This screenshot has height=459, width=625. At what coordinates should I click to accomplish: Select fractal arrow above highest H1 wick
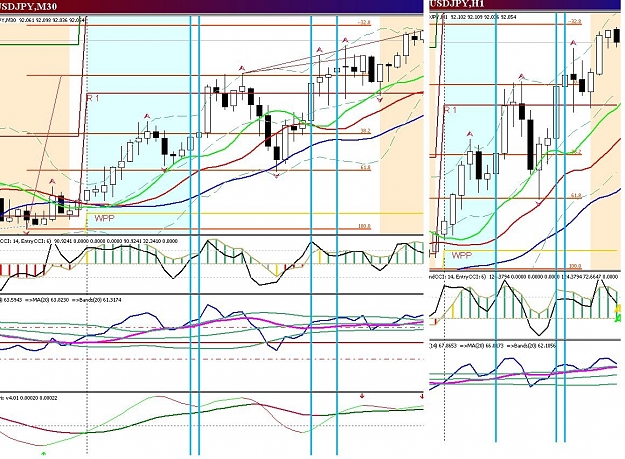pos(574,43)
